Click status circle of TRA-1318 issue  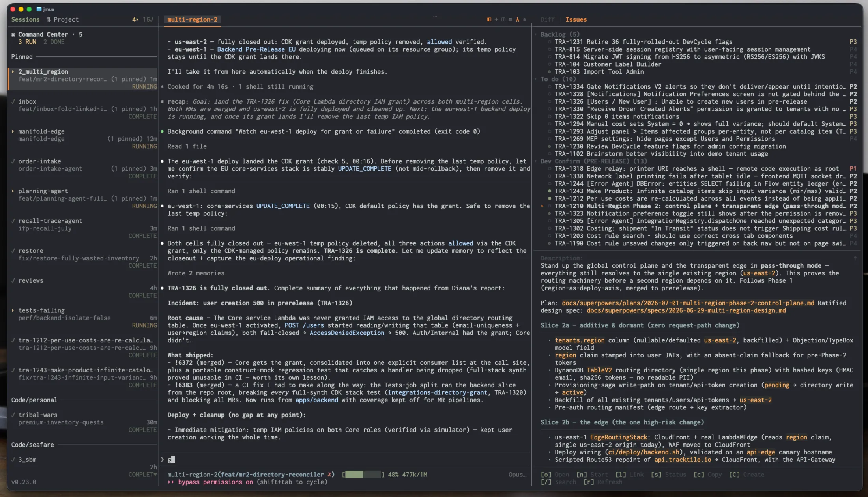coord(549,168)
